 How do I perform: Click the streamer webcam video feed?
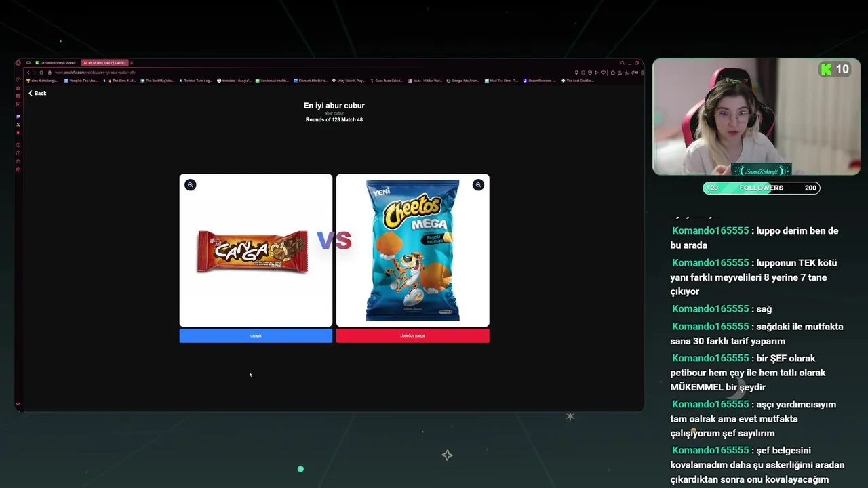coord(756,117)
